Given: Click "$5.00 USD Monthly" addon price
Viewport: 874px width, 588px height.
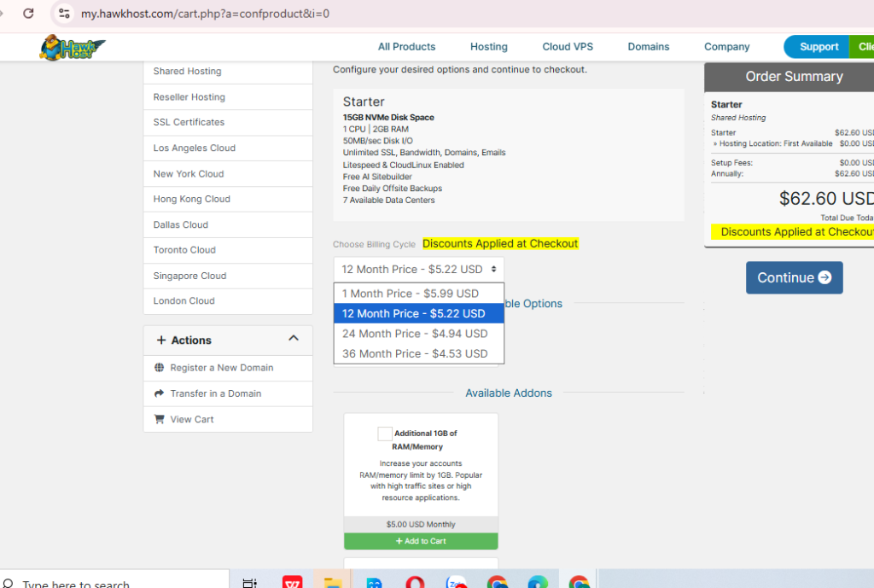Looking at the screenshot, I should point(421,525).
